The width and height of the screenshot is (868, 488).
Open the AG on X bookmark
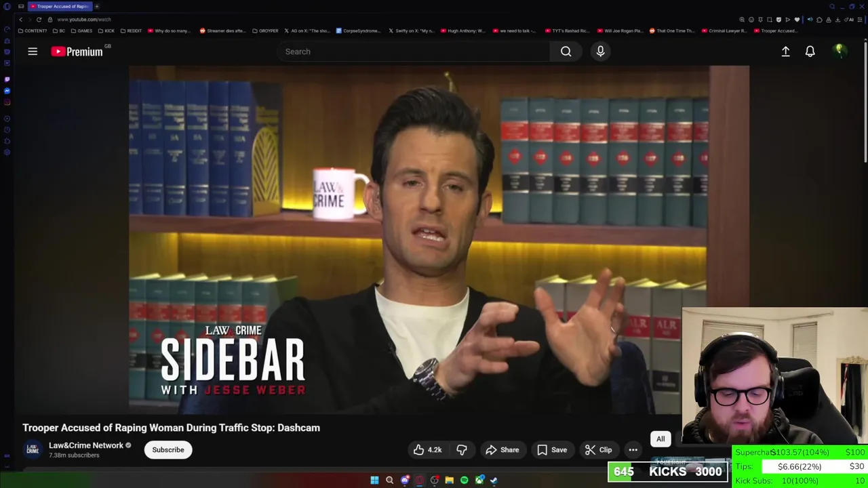tap(307, 30)
